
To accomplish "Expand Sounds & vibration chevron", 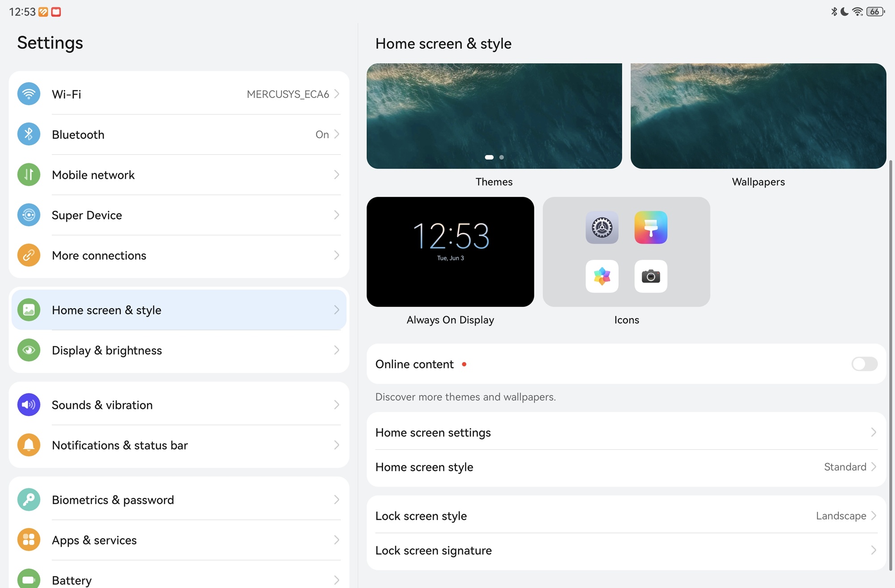I will pyautogui.click(x=337, y=405).
